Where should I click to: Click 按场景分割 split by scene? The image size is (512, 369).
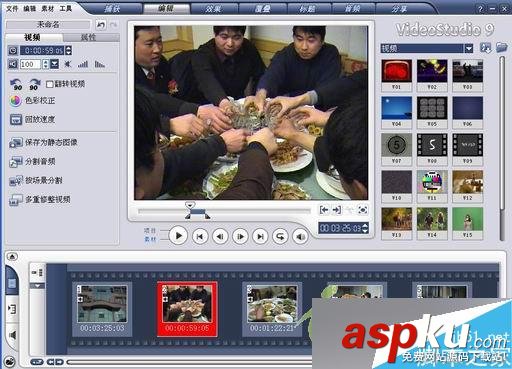[x=36, y=181]
